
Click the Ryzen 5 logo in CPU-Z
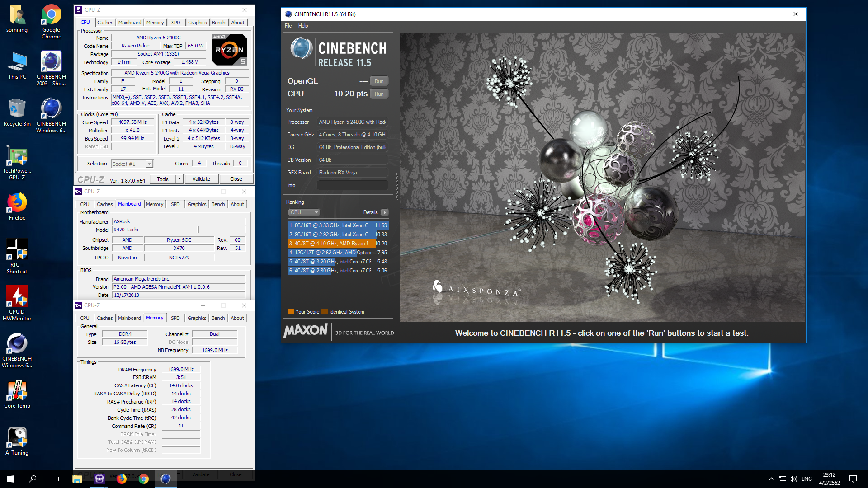pos(229,50)
